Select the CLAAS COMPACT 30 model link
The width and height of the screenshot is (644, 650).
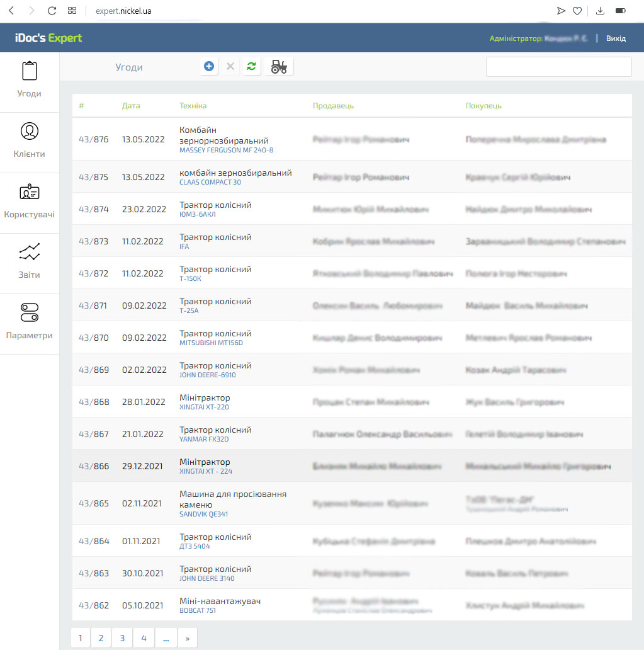(210, 183)
